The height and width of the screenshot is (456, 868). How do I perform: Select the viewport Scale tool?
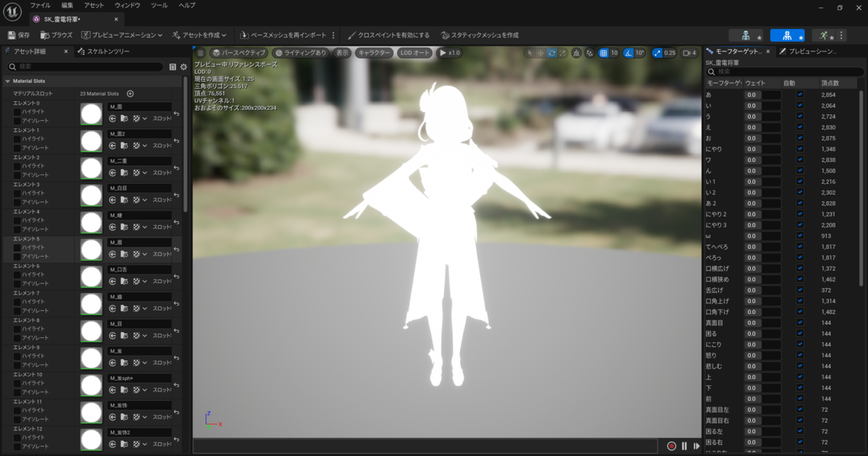tap(562, 53)
